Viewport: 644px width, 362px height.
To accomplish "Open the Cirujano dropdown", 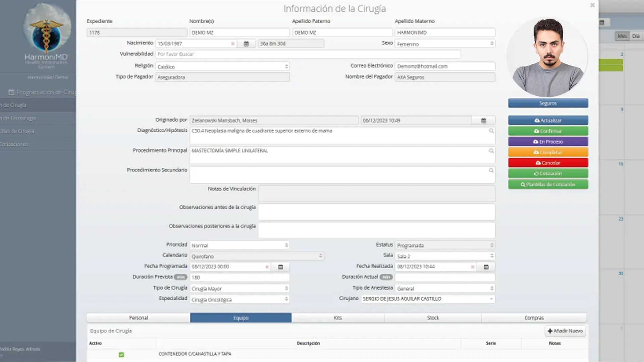I will [x=428, y=299].
